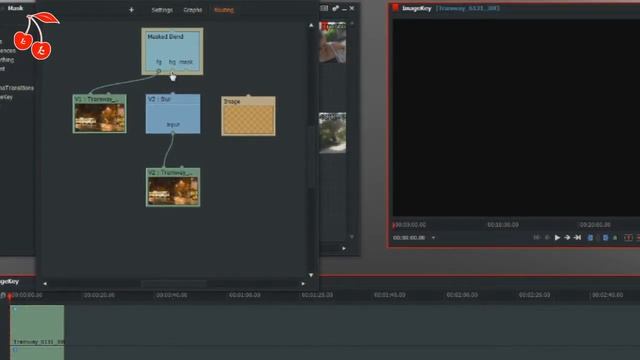This screenshot has height=360, width=640.
Task: Click the 00:02:00.00 mark on timeline ruler
Action: pos(462,295)
